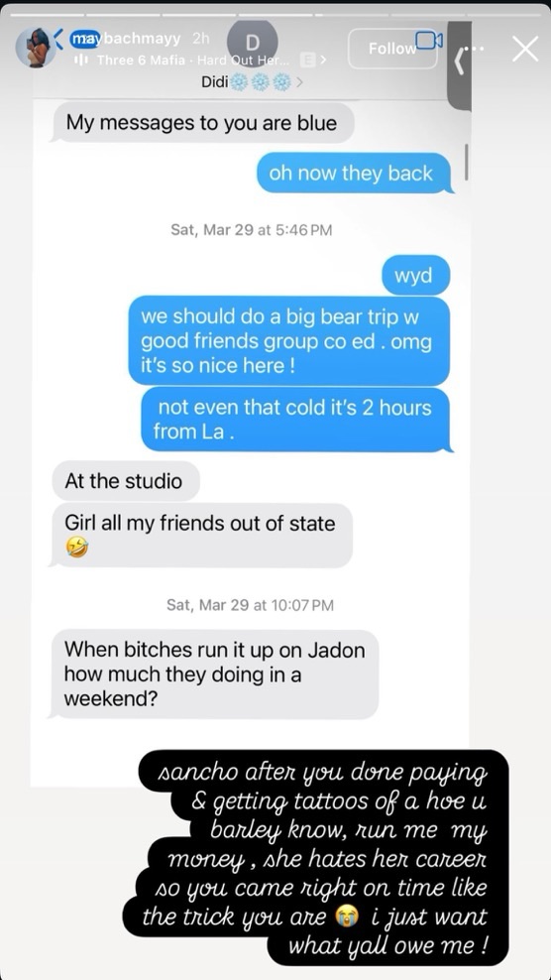
Task: Tap the white chevron on dark side tab
Action: tap(460, 62)
